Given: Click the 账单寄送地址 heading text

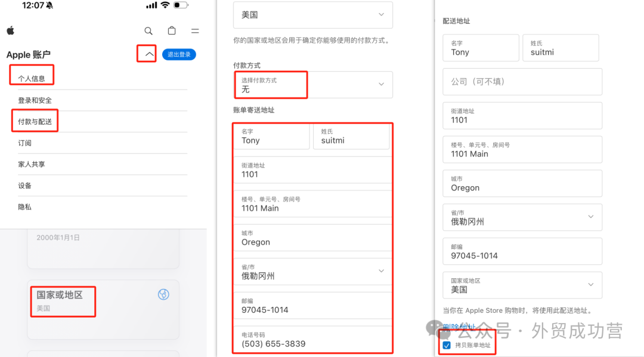Looking at the screenshot, I should [254, 110].
